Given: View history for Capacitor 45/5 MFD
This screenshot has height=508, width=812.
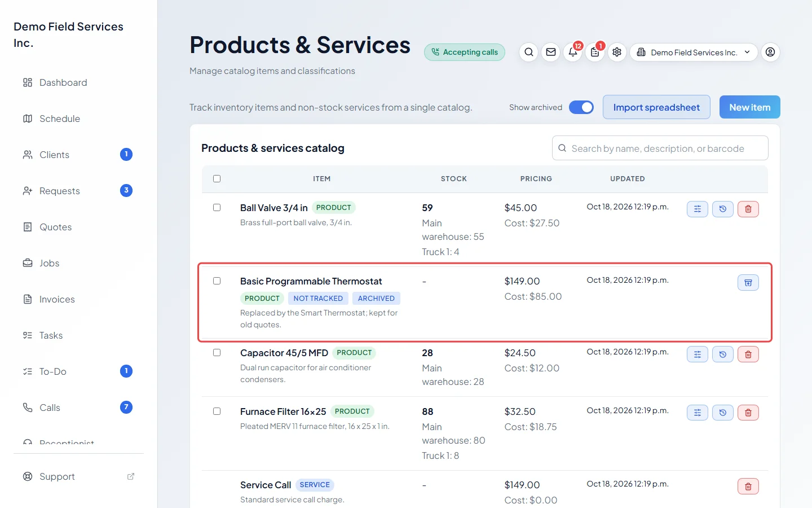Looking at the screenshot, I should (723, 354).
